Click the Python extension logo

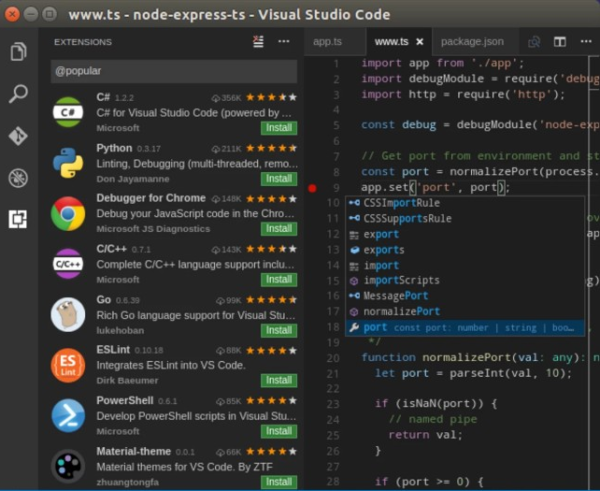(x=68, y=163)
